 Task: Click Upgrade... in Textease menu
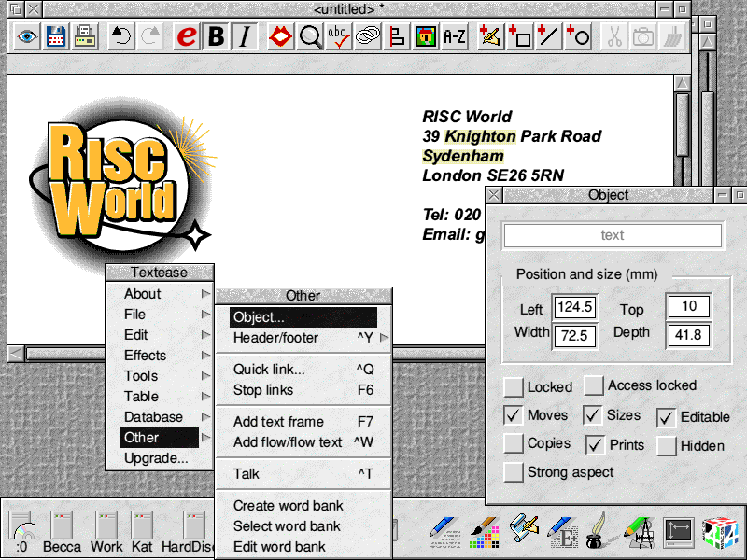pyautogui.click(x=156, y=458)
